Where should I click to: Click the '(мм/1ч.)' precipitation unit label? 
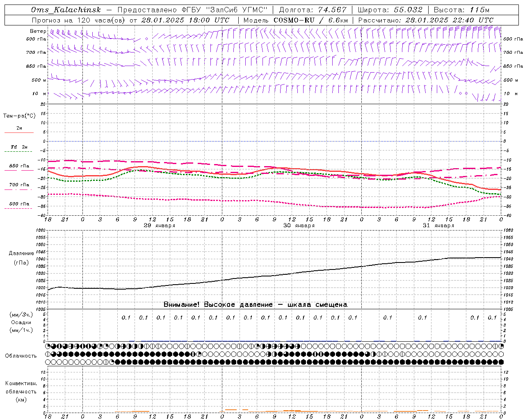pos(21,330)
